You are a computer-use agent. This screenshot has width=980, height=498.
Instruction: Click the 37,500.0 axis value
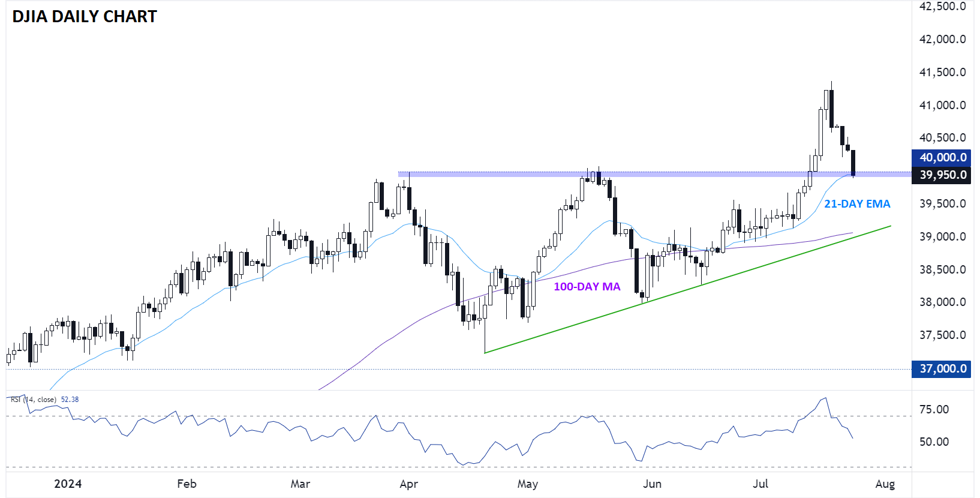click(x=942, y=335)
